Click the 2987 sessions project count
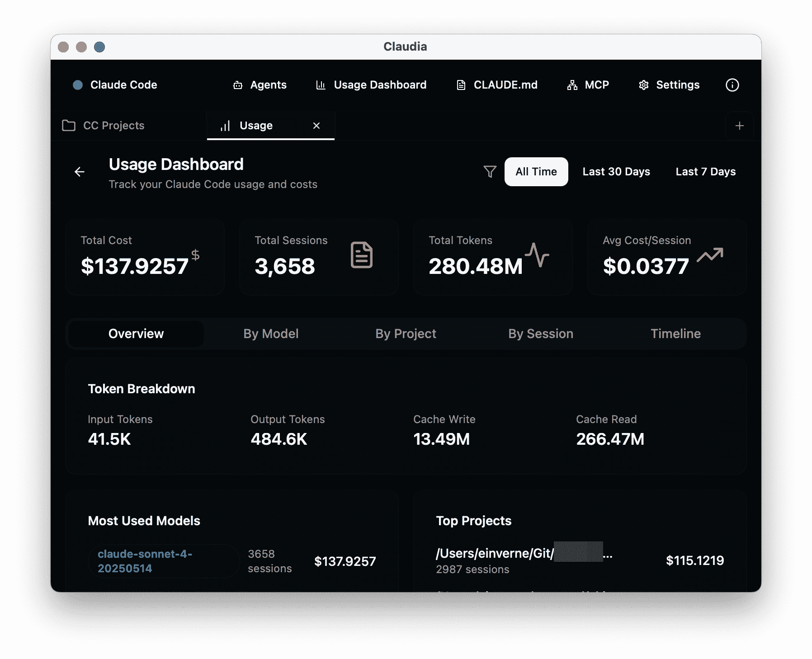This screenshot has width=812, height=659. point(472,570)
